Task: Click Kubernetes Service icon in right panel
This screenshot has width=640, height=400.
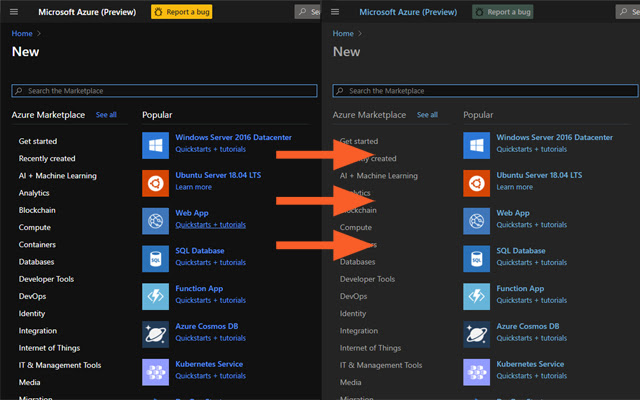Action: (x=477, y=372)
